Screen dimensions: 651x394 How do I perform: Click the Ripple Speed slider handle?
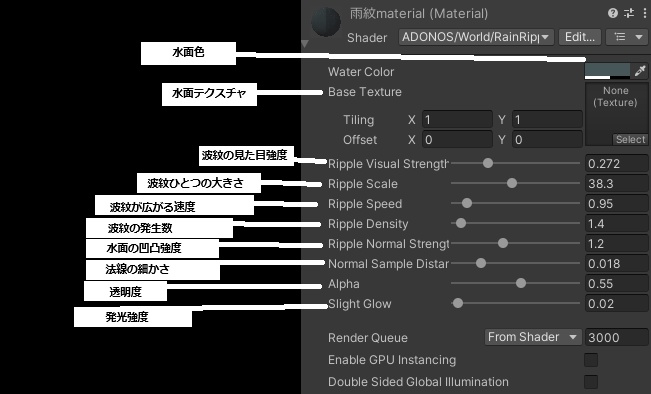point(467,203)
